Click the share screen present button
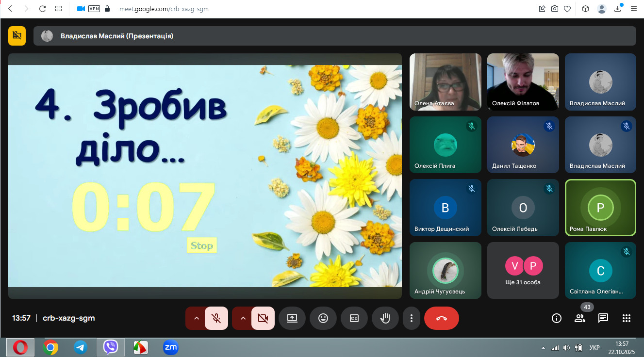The width and height of the screenshot is (644, 357). tap(292, 318)
